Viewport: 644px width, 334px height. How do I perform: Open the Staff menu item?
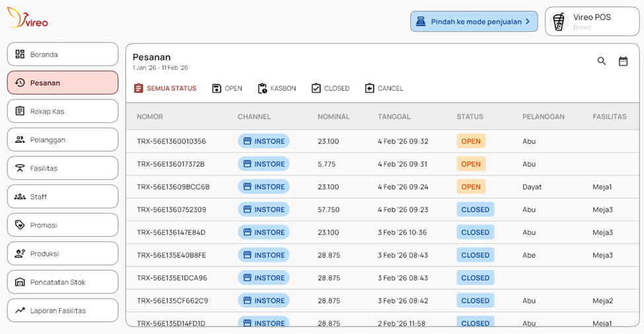click(x=63, y=196)
